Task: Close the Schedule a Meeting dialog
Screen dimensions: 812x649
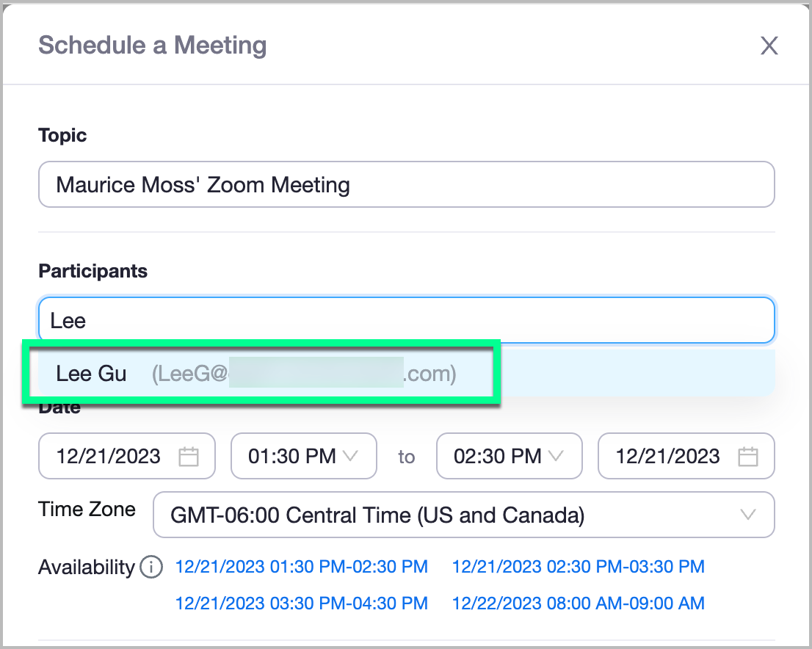Action: [769, 46]
